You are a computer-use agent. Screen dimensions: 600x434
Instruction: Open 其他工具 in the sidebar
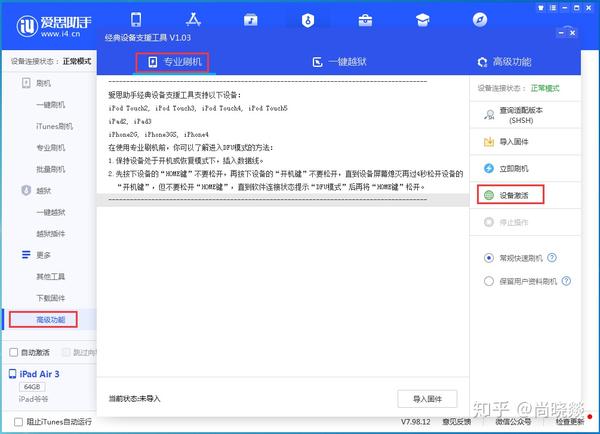pos(51,276)
